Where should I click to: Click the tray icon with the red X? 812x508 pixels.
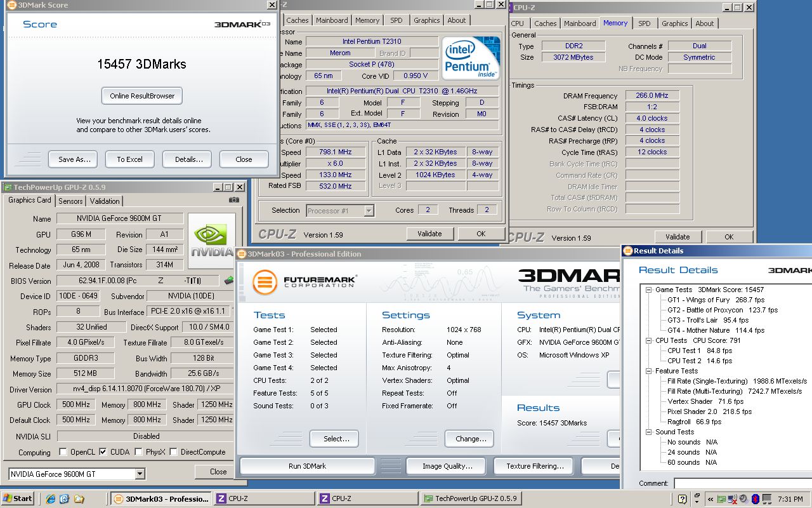pos(733,499)
